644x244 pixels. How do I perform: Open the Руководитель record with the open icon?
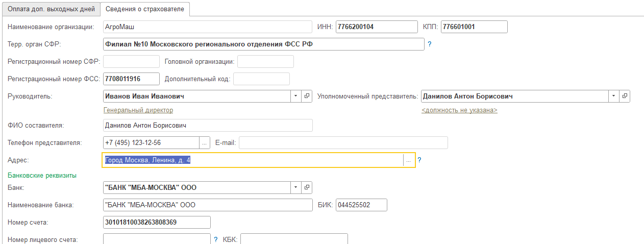[307, 96]
